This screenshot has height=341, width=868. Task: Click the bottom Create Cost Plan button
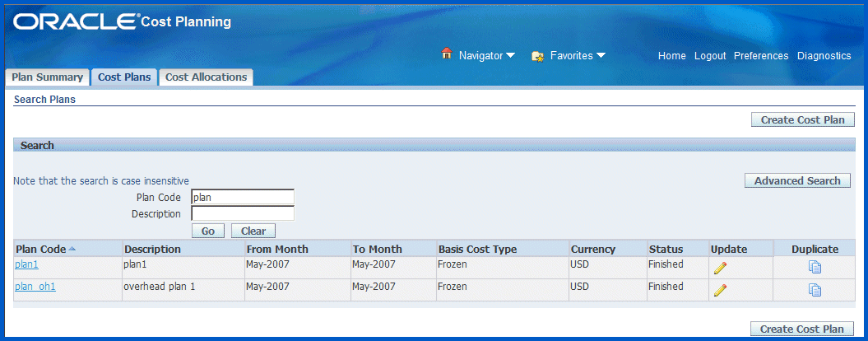pyautogui.click(x=802, y=329)
